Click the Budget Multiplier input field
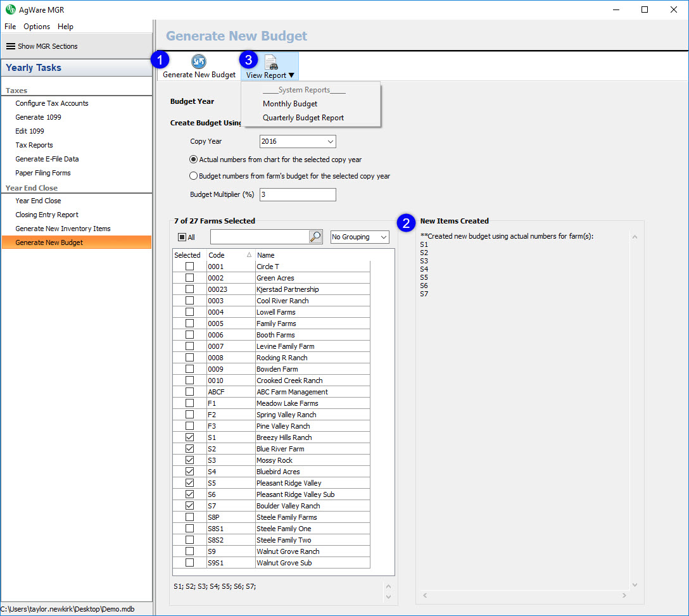This screenshot has height=616, width=689. click(x=298, y=194)
